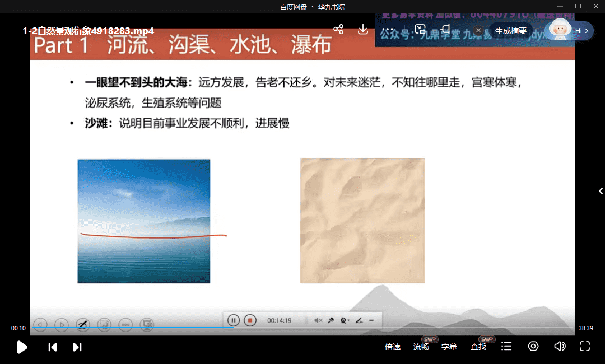
Task: Open the 流畅 video quality menu
Action: 421,347
